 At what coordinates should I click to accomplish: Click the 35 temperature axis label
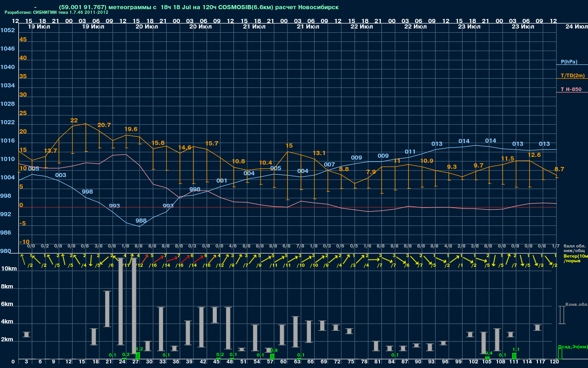23,76
